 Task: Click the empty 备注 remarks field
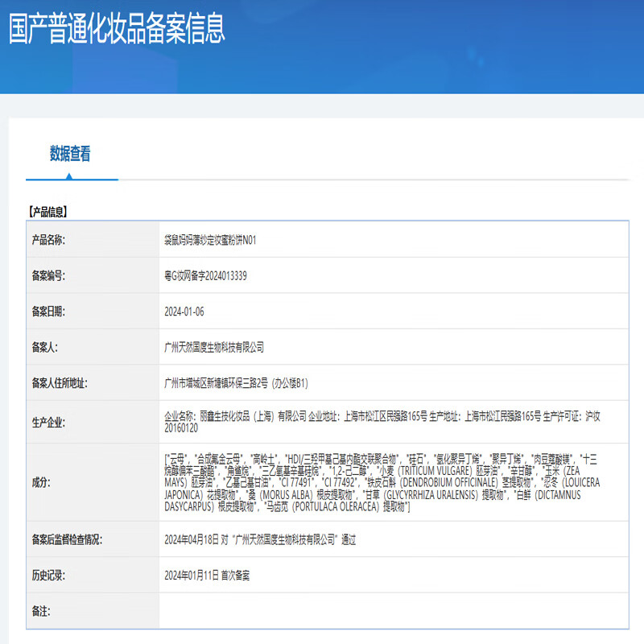[390, 610]
